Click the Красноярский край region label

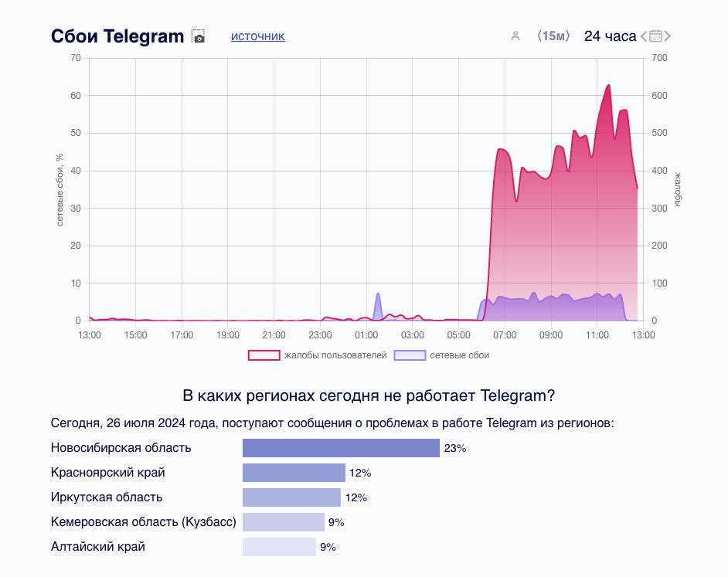point(107,473)
